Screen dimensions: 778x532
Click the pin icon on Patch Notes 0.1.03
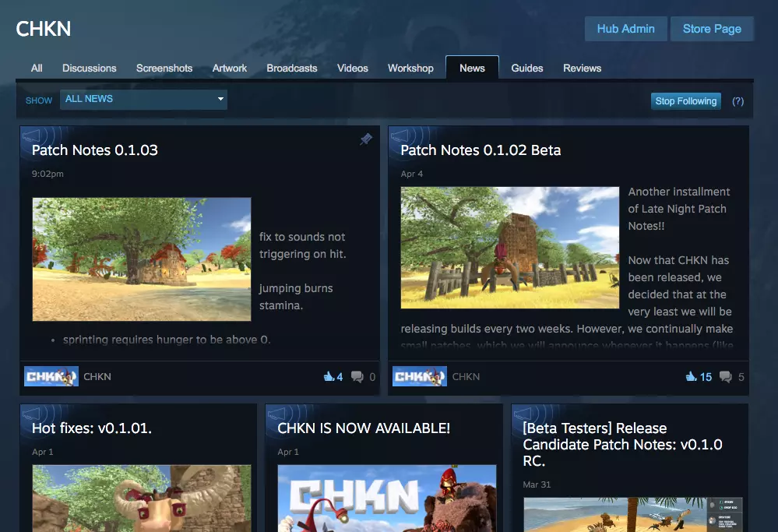pos(366,139)
